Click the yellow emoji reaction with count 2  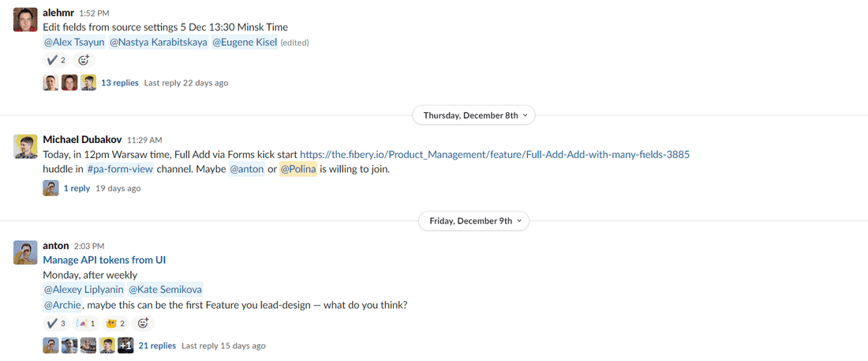coord(116,323)
